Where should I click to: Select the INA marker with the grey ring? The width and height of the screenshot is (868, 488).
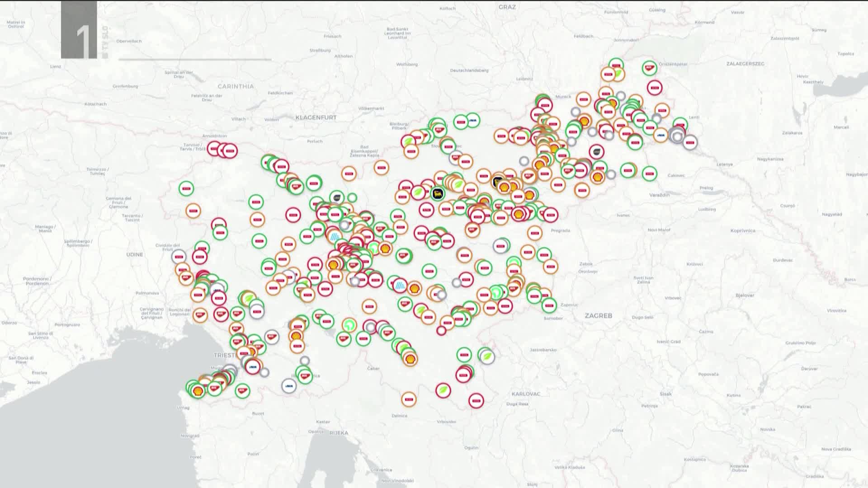[x=289, y=386]
